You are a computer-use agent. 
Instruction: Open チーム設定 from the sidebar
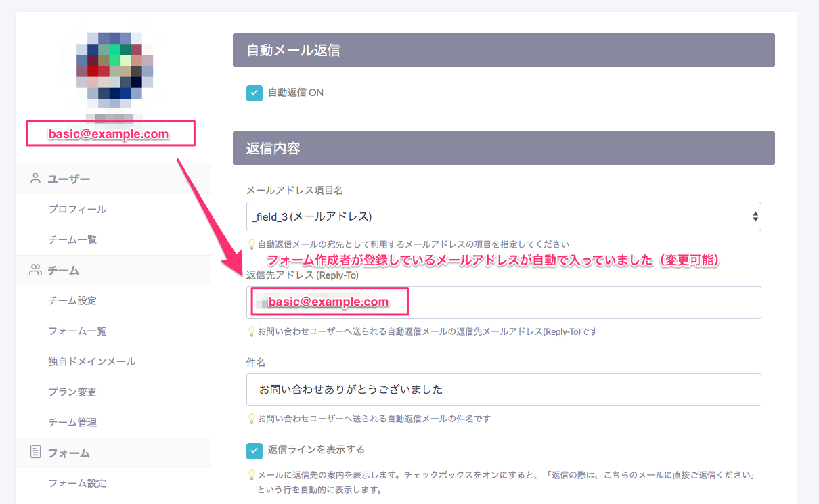point(72,301)
